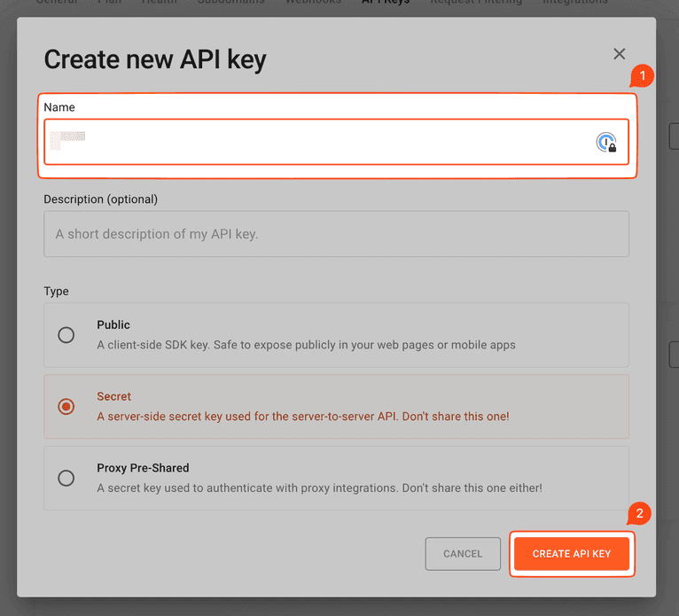679x616 pixels.
Task: Choose the Proxy Pre-Shared radio button
Action: (66, 479)
